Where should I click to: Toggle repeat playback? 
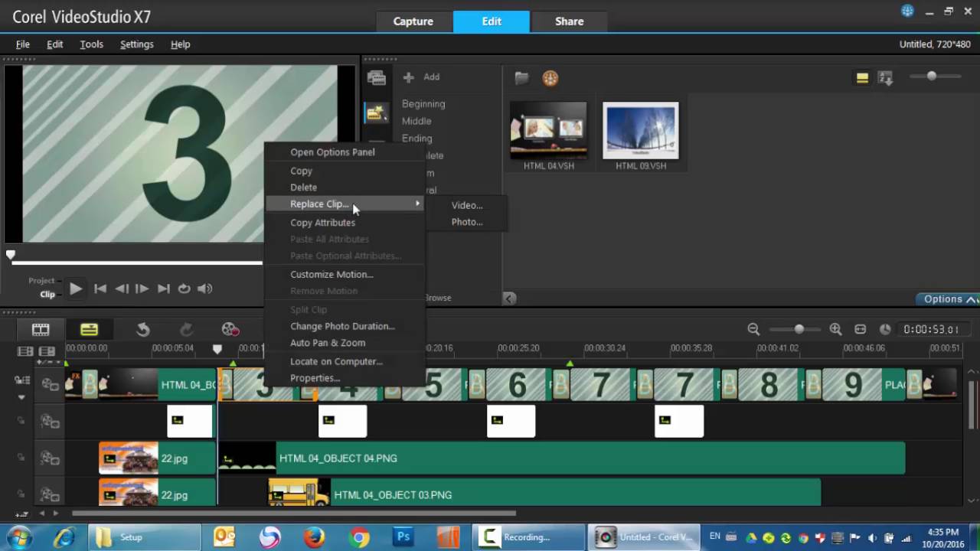click(184, 289)
